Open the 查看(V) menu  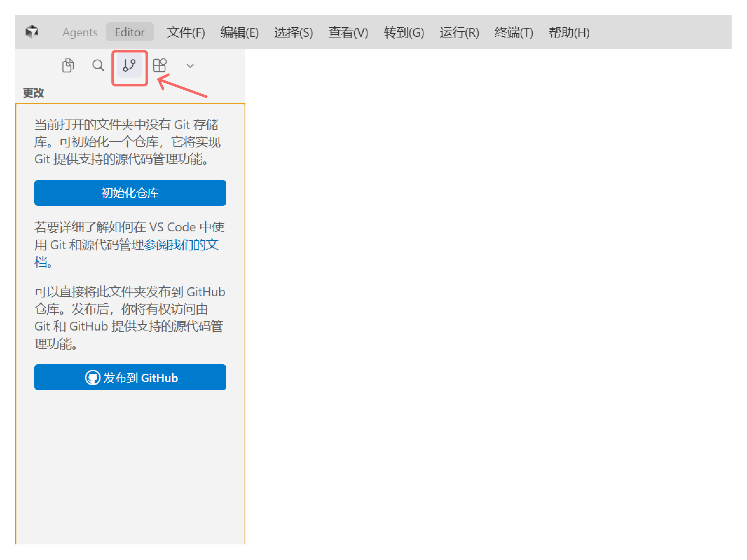[348, 32]
